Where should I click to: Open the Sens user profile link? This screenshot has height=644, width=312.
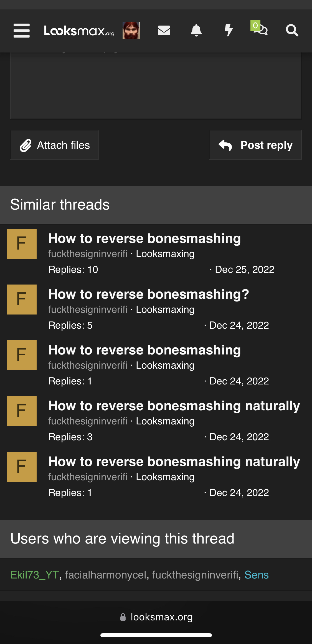click(257, 575)
